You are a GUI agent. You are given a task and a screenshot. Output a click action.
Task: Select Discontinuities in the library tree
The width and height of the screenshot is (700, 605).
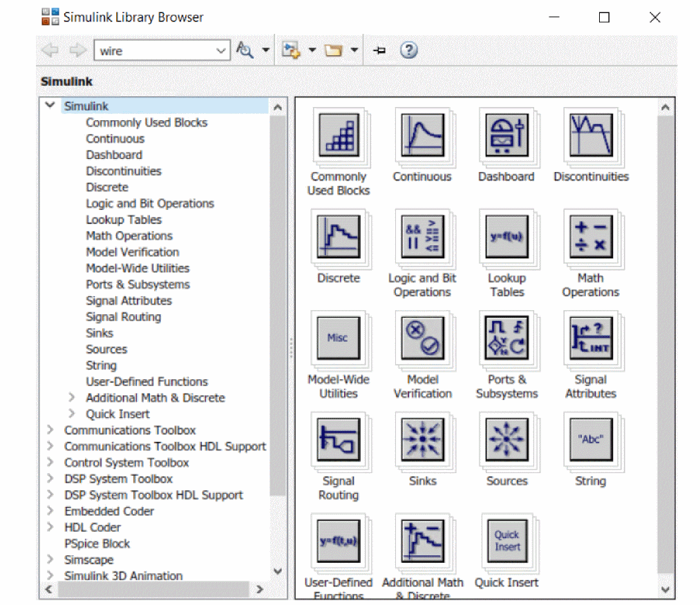[124, 171]
